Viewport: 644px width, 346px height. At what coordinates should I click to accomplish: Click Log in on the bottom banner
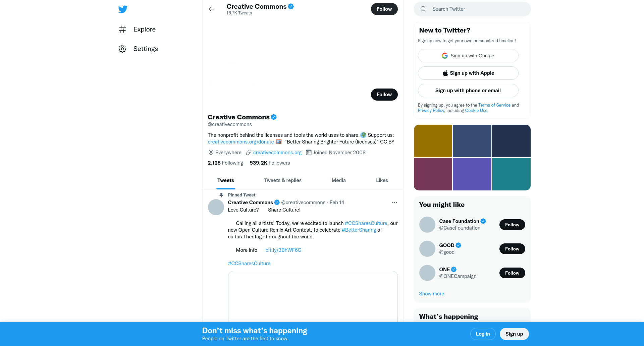tap(483, 334)
